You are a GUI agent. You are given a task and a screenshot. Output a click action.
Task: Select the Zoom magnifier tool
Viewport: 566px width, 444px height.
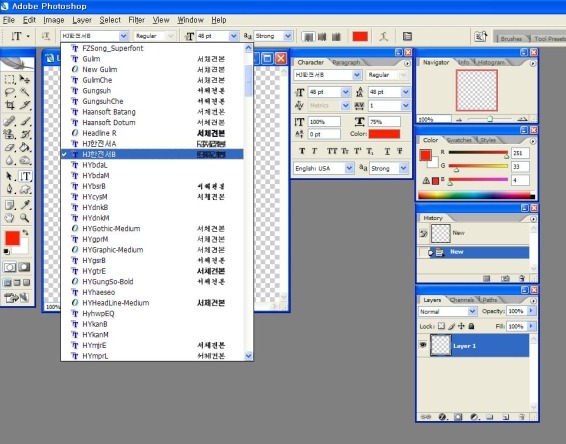[x=25, y=218]
